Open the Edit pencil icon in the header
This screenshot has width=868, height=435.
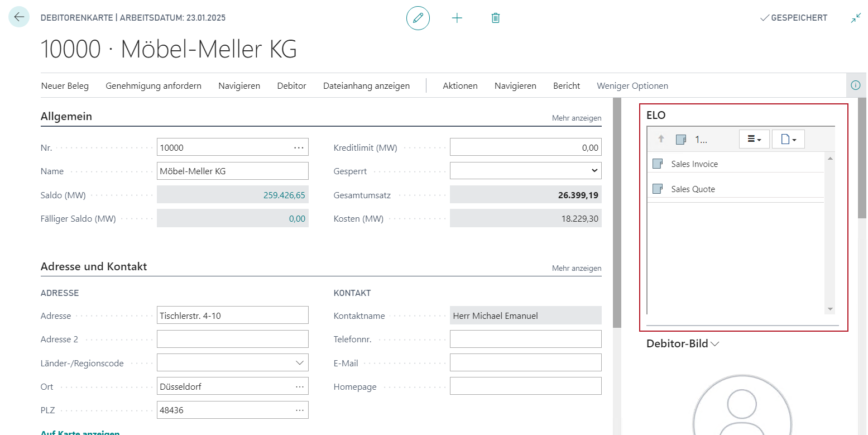pyautogui.click(x=418, y=17)
